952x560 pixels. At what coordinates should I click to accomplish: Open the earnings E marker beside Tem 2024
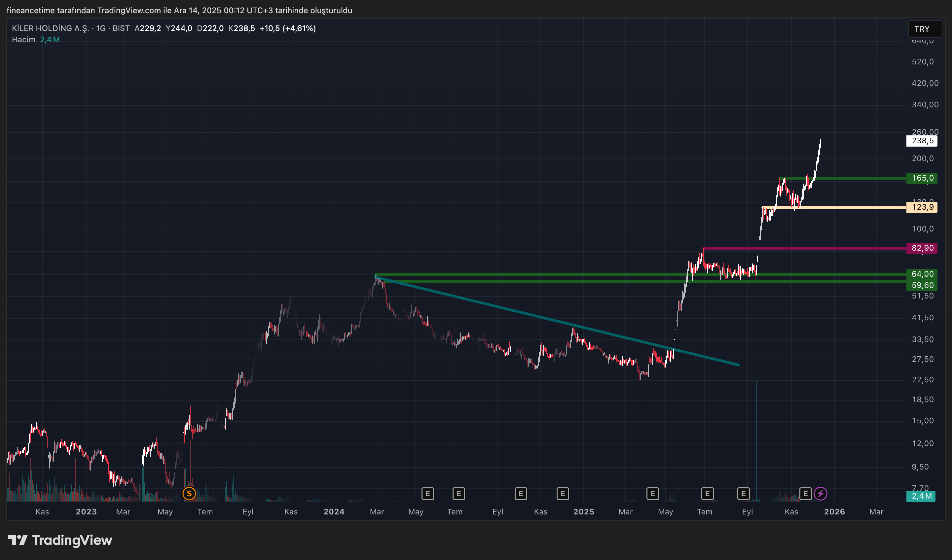point(458,493)
